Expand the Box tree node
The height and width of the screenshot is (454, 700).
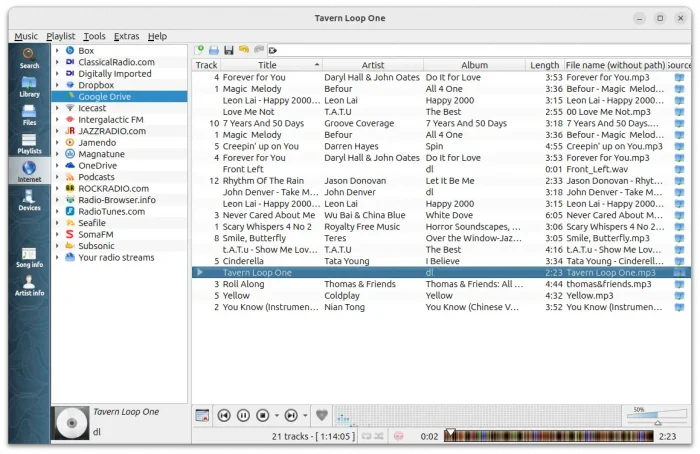pos(57,50)
